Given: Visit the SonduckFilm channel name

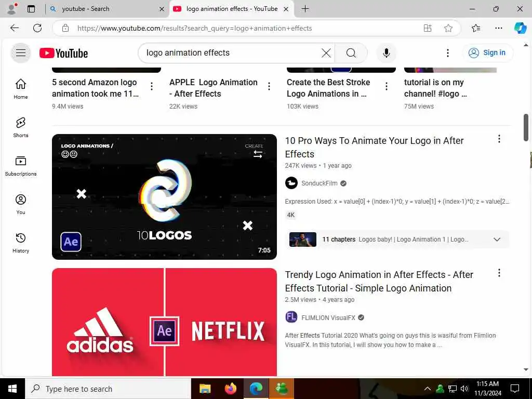Looking at the screenshot, I should [x=320, y=183].
